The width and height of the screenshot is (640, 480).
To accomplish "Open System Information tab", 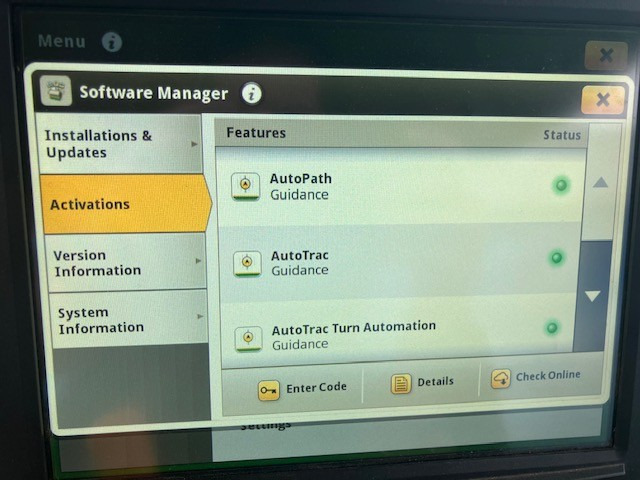I will 129,320.
